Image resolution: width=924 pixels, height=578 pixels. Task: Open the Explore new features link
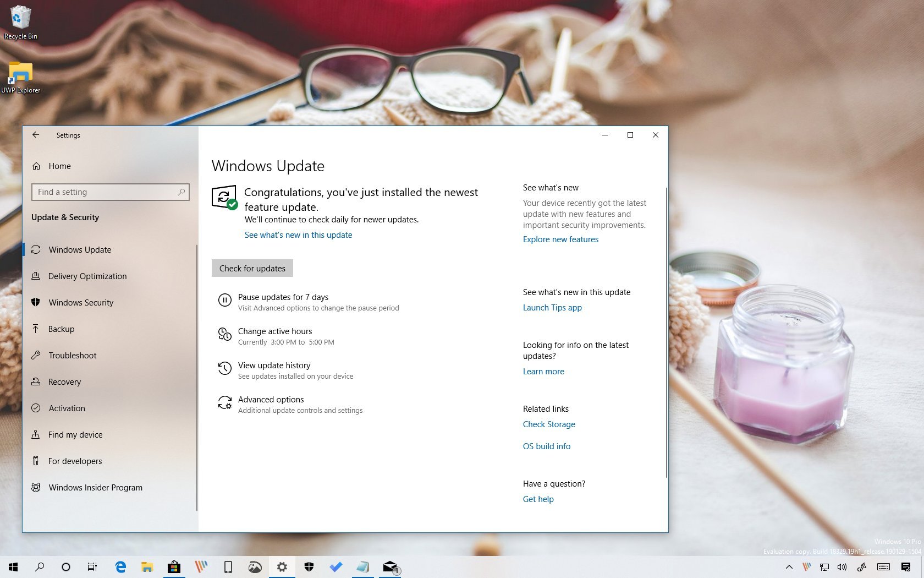[x=560, y=239]
